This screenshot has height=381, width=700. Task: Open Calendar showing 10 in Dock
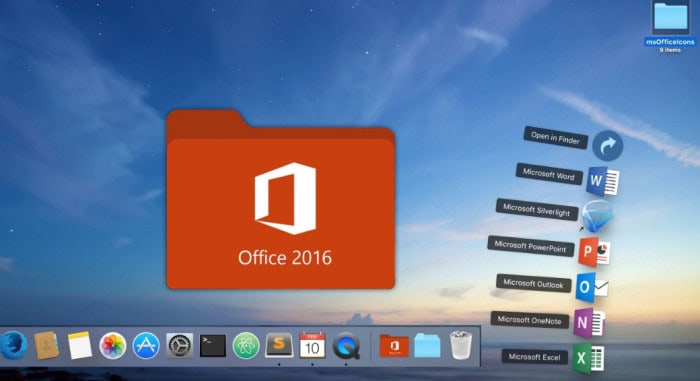[x=312, y=345]
